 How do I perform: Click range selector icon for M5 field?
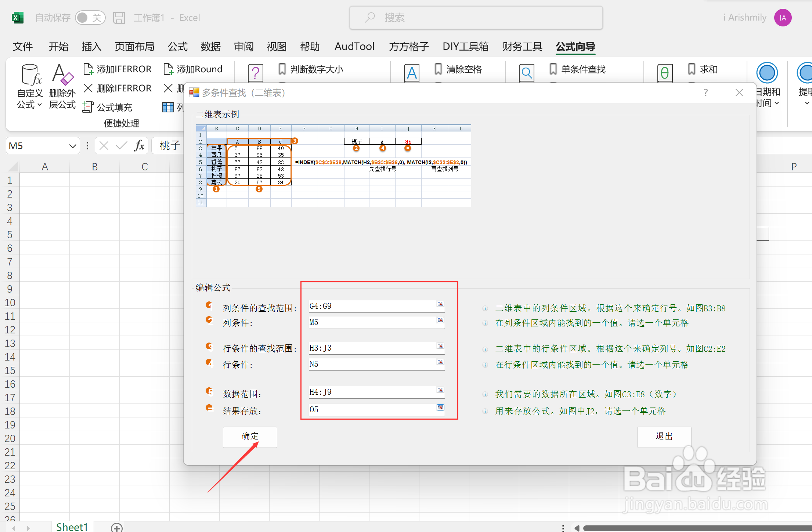pyautogui.click(x=440, y=320)
